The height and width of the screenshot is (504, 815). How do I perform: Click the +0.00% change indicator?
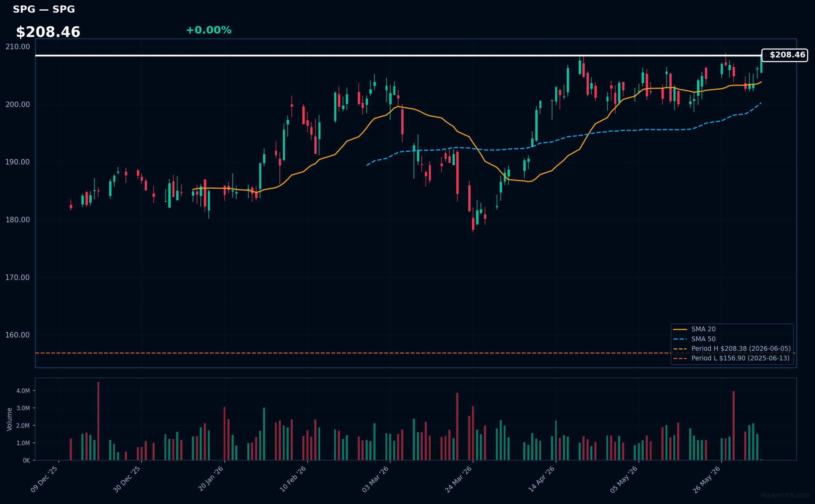209,30
